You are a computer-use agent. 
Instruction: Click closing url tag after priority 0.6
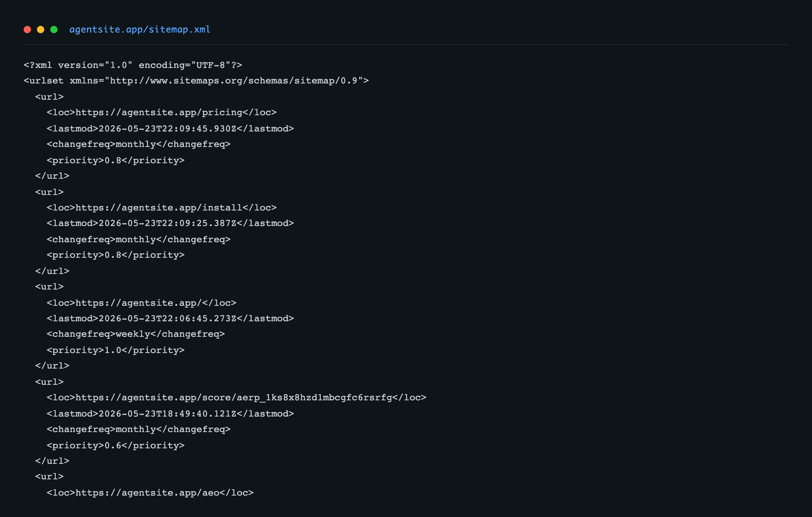click(52, 461)
